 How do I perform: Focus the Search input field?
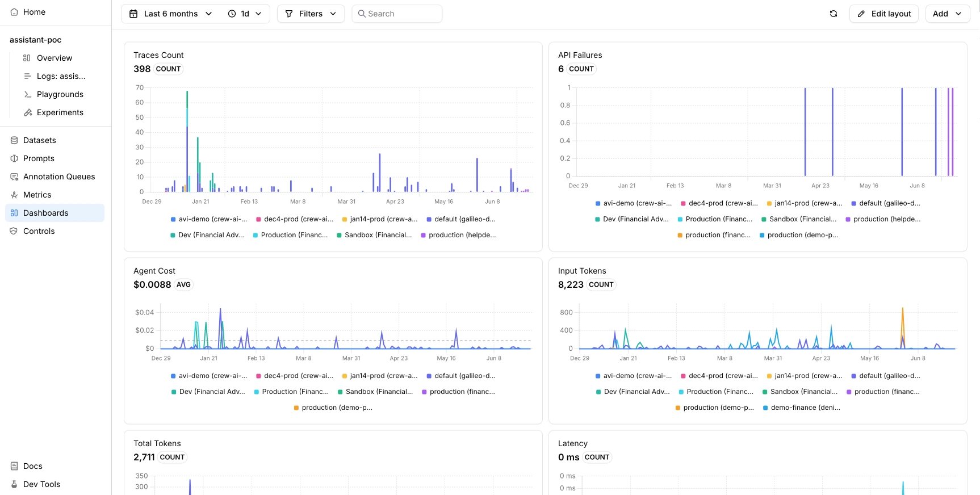tap(397, 14)
